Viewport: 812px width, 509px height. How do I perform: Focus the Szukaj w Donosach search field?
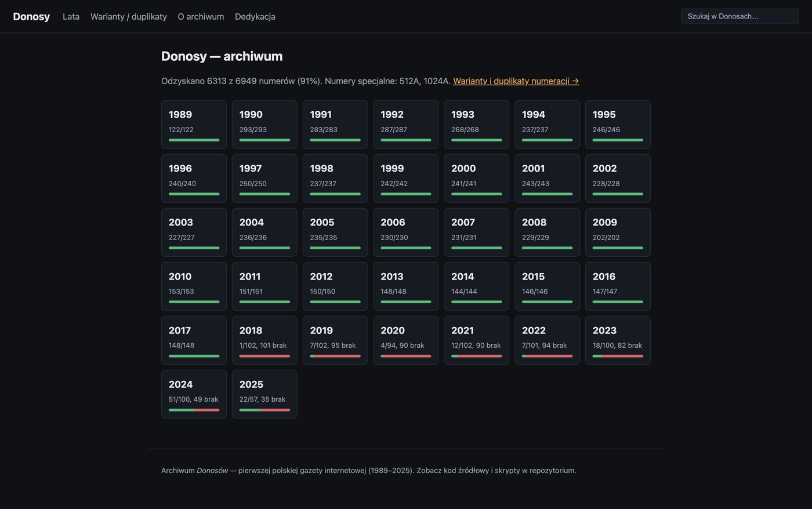(x=739, y=16)
